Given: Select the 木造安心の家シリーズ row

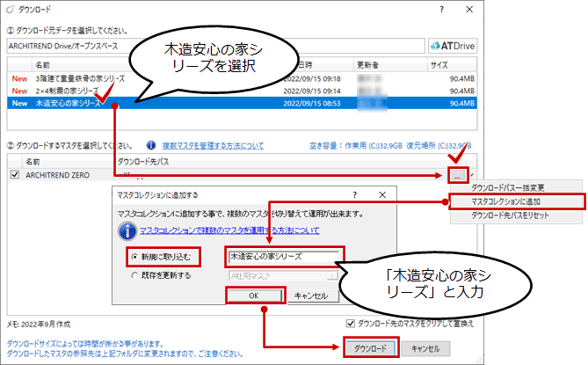Looking at the screenshot, I should click(x=242, y=103).
